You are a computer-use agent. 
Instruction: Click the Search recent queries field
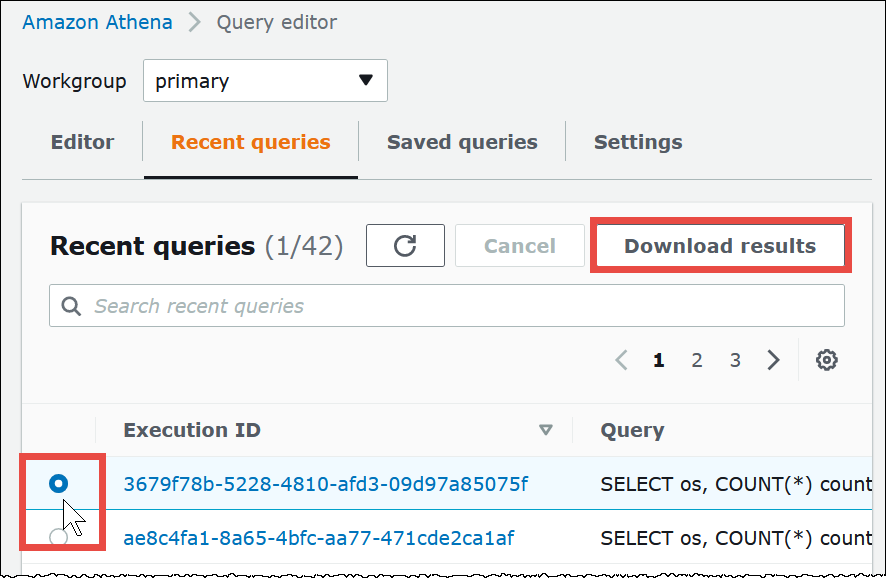[x=460, y=306]
